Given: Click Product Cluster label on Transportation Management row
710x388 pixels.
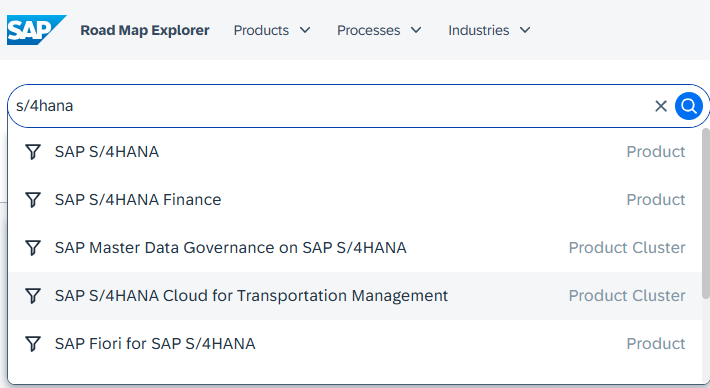Looking at the screenshot, I should point(627,296).
